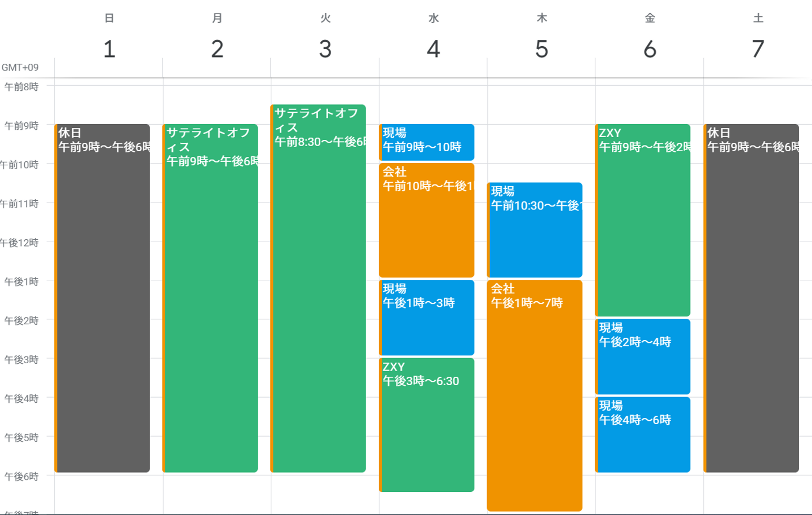Open Friday date number 6
This screenshot has width=812, height=515.
pos(650,50)
